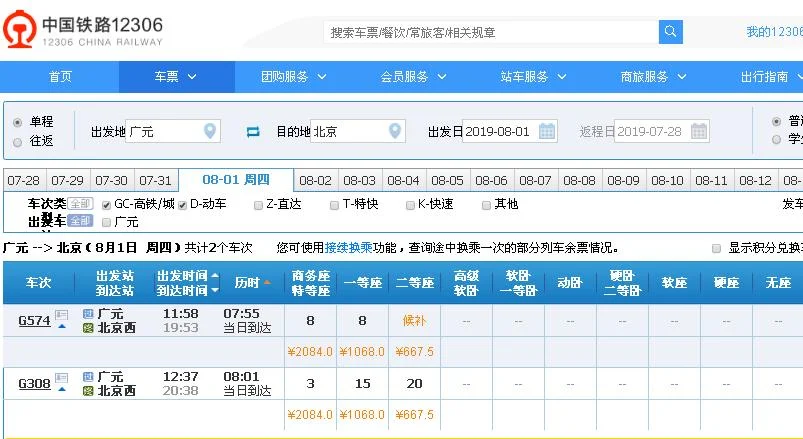This screenshot has width=803, height=439.
Task: Select the 08-12 date tab
Action: click(755, 180)
